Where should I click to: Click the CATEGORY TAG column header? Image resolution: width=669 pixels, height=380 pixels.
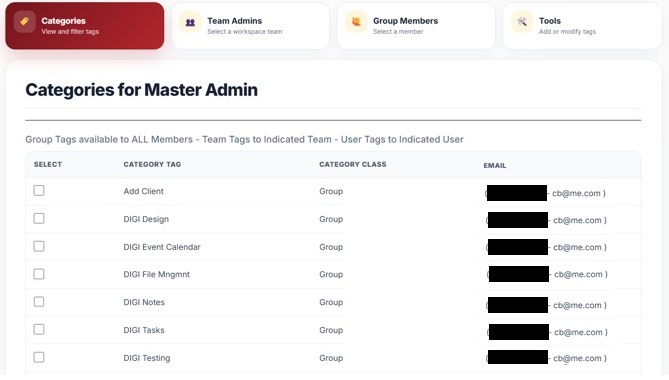click(x=152, y=164)
